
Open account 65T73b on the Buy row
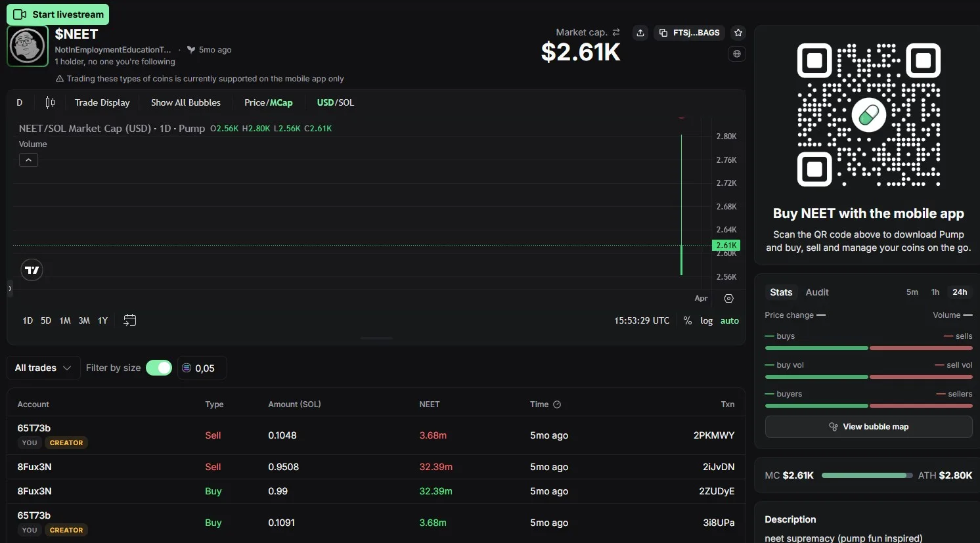coord(34,515)
